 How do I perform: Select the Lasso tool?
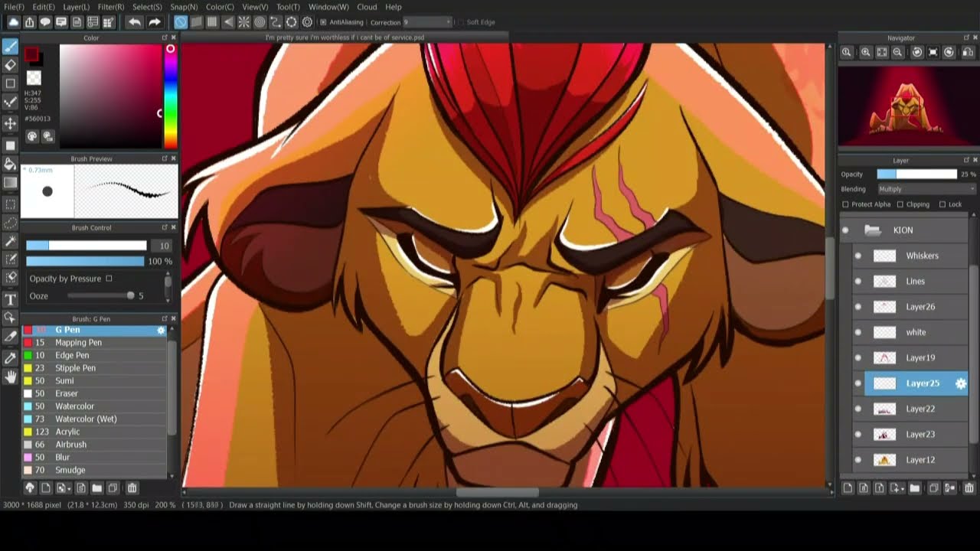pyautogui.click(x=10, y=222)
